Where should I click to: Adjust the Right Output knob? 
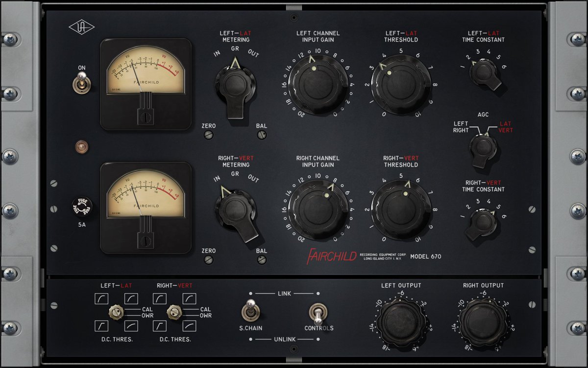[x=483, y=322]
